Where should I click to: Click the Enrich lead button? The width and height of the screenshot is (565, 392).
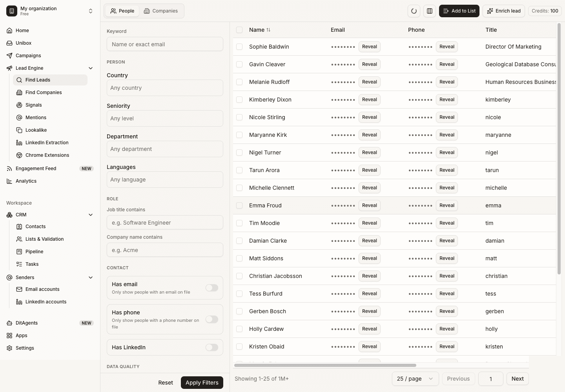coord(504,11)
